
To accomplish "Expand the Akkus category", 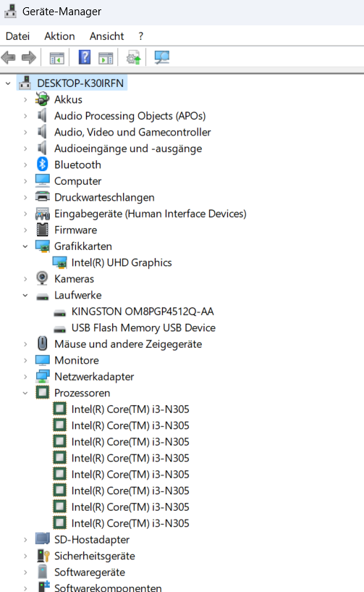I will (x=25, y=100).
